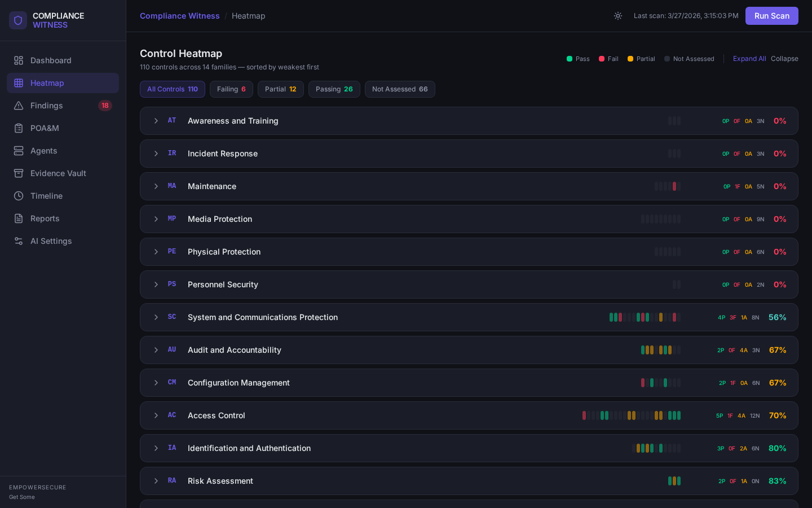Open Evidence Vault archive icon
812x508 pixels.
(19, 173)
